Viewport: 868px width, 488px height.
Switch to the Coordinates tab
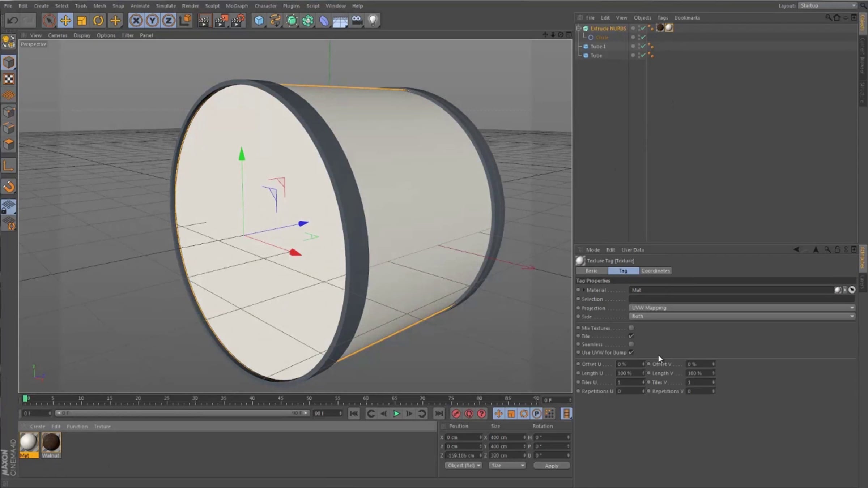(x=655, y=270)
